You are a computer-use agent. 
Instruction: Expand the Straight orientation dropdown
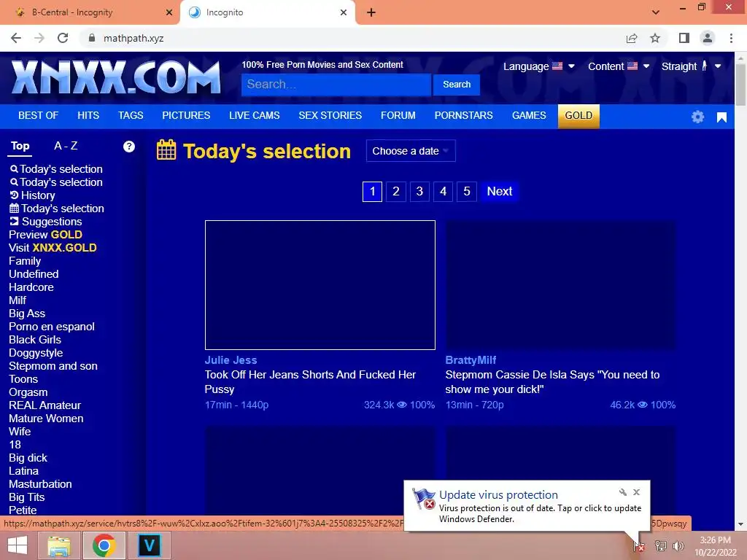click(691, 66)
